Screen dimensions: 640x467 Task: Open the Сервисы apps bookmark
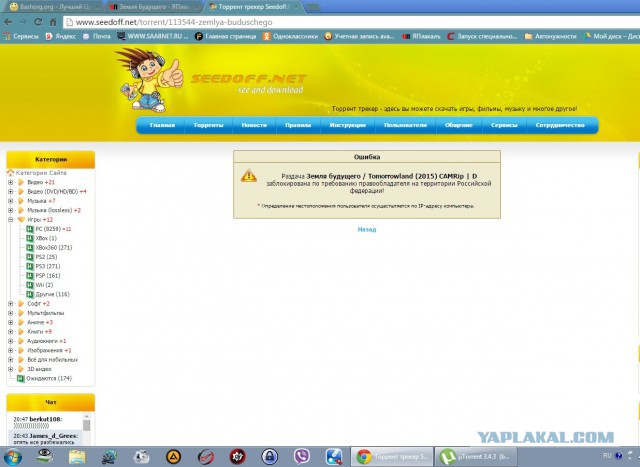pyautogui.click(x=20, y=36)
